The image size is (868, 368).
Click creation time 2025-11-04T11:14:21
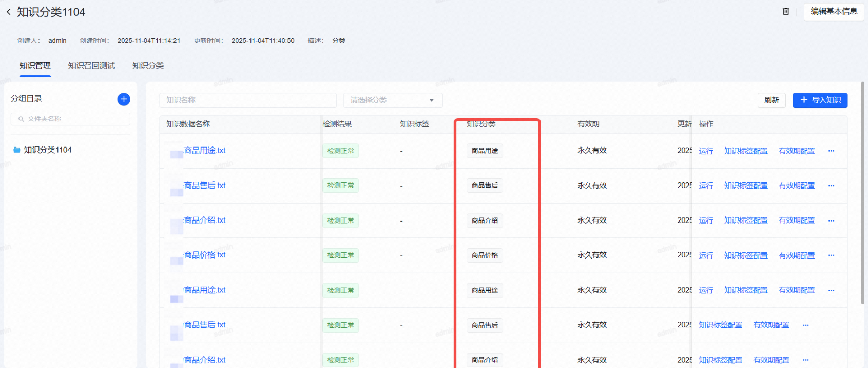pos(149,41)
